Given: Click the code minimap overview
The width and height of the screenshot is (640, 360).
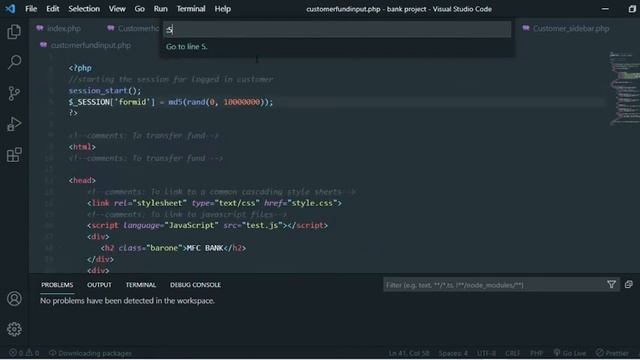Looking at the screenshot, I should click(624, 89).
